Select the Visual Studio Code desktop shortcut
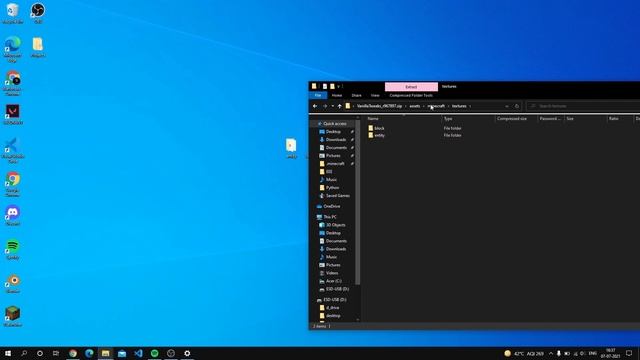The width and height of the screenshot is (640, 360). (13, 150)
